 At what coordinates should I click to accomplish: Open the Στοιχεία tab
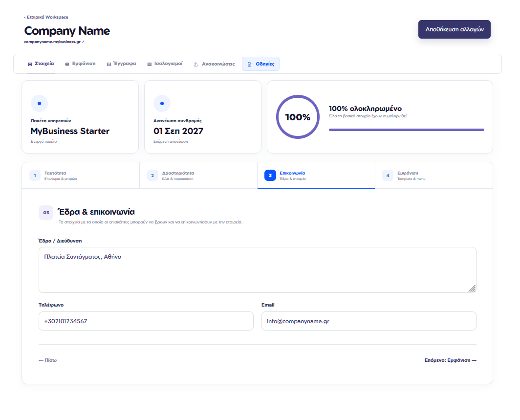point(41,64)
